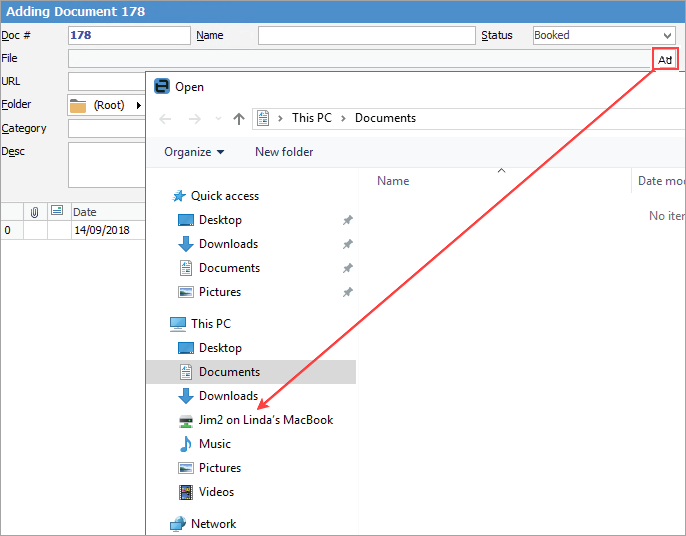
Task: Click the paperclip attachment column header
Action: point(35,212)
